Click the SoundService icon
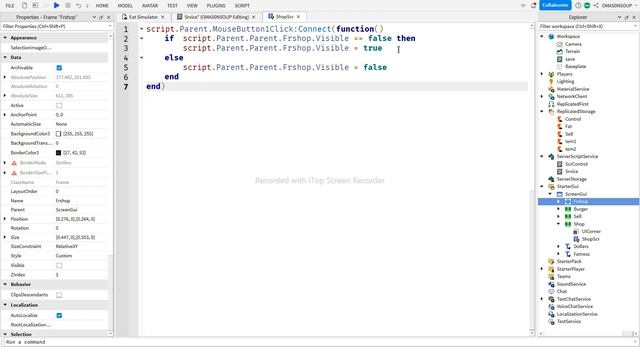 pos(551,284)
